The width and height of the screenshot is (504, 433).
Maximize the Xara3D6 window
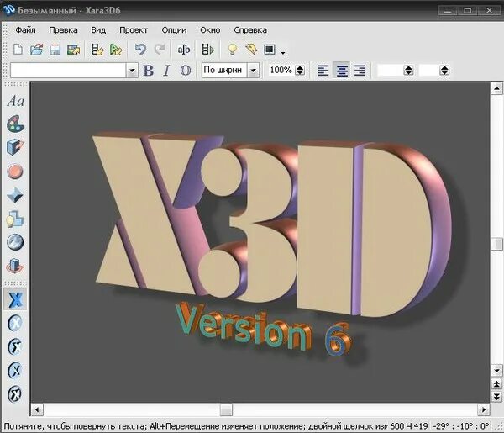point(468,10)
